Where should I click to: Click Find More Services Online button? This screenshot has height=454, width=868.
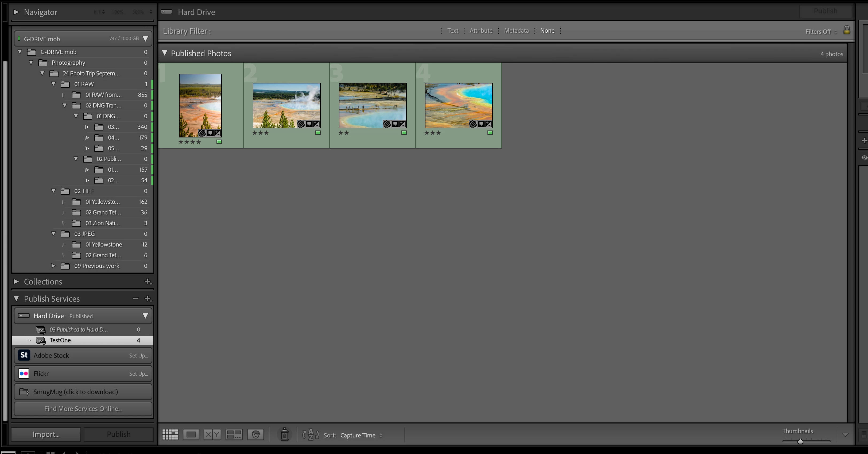pyautogui.click(x=83, y=409)
